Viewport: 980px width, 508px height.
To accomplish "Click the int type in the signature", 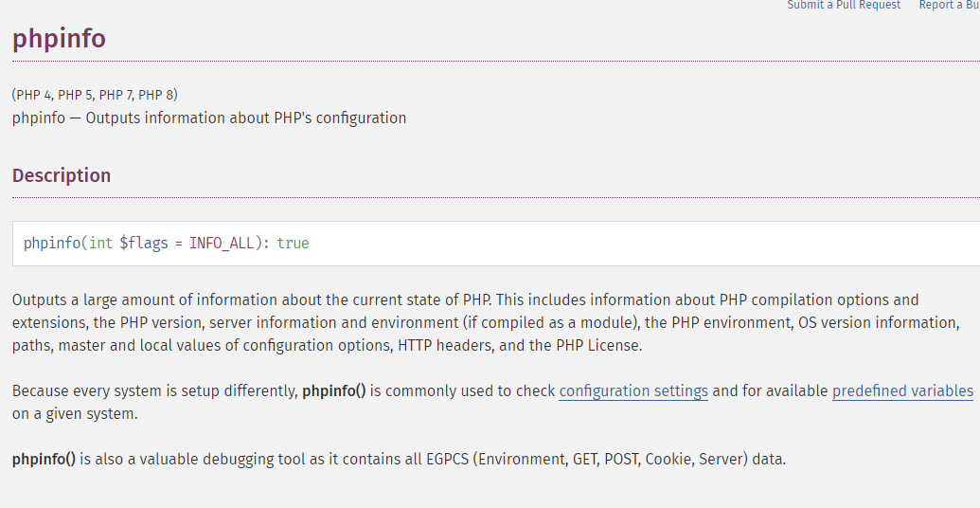I will pos(100,244).
